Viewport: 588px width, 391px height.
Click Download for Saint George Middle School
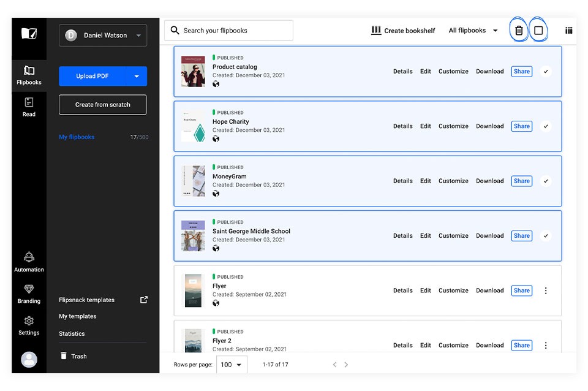(x=490, y=236)
